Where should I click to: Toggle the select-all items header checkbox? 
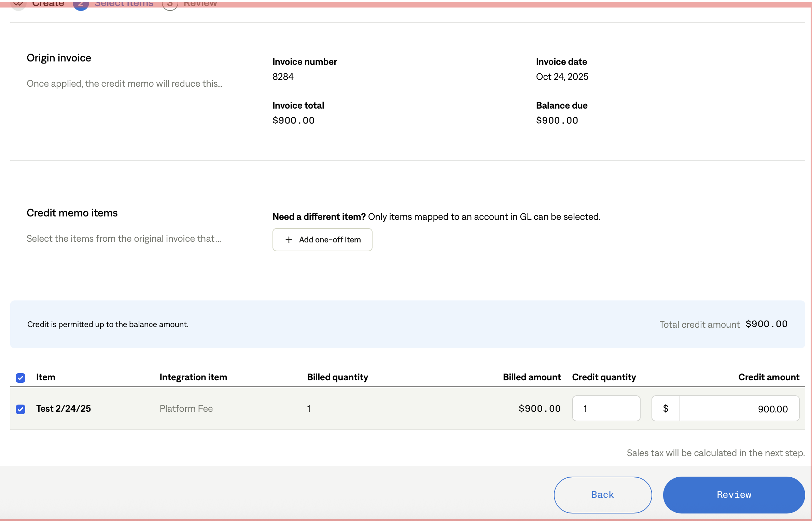20,378
